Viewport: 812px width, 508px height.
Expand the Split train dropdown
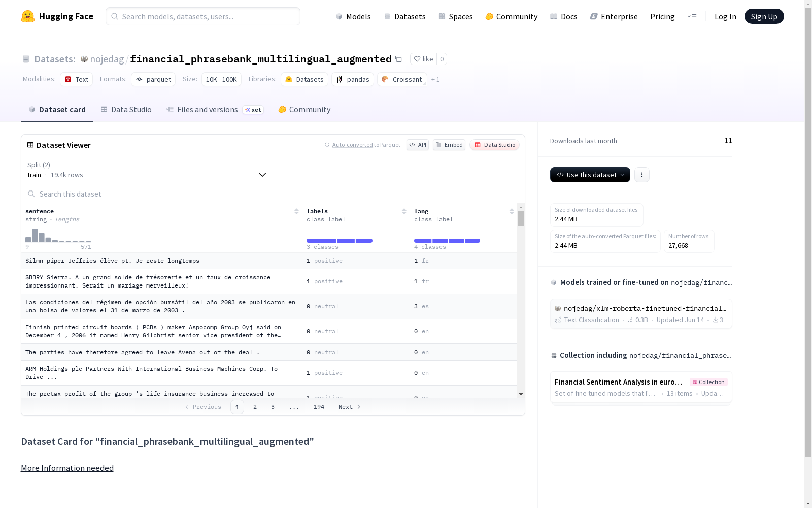147,170
